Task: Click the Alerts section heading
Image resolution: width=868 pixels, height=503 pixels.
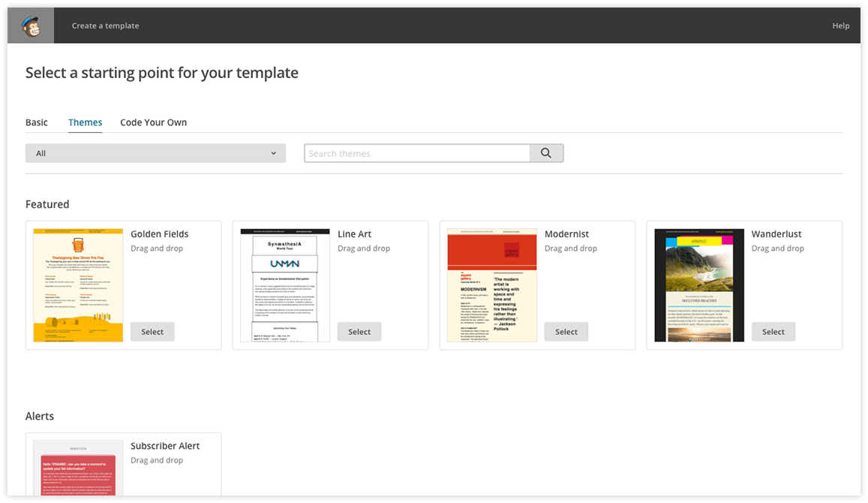Action: click(39, 417)
